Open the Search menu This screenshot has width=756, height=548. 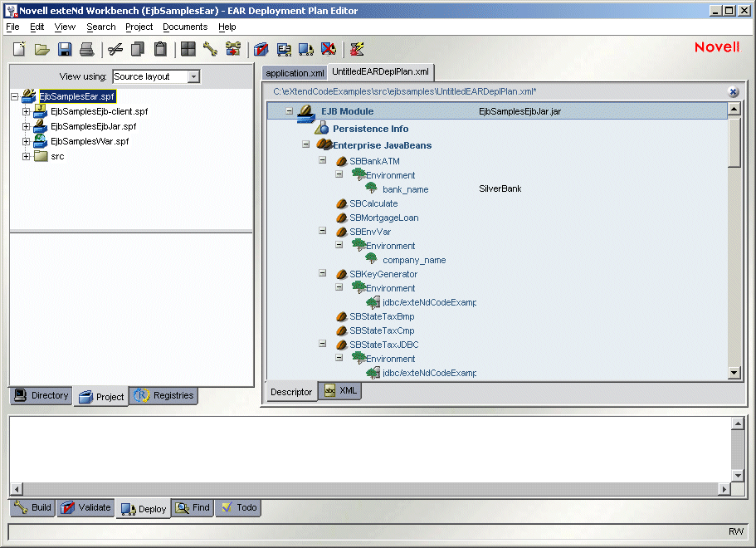click(x=100, y=27)
